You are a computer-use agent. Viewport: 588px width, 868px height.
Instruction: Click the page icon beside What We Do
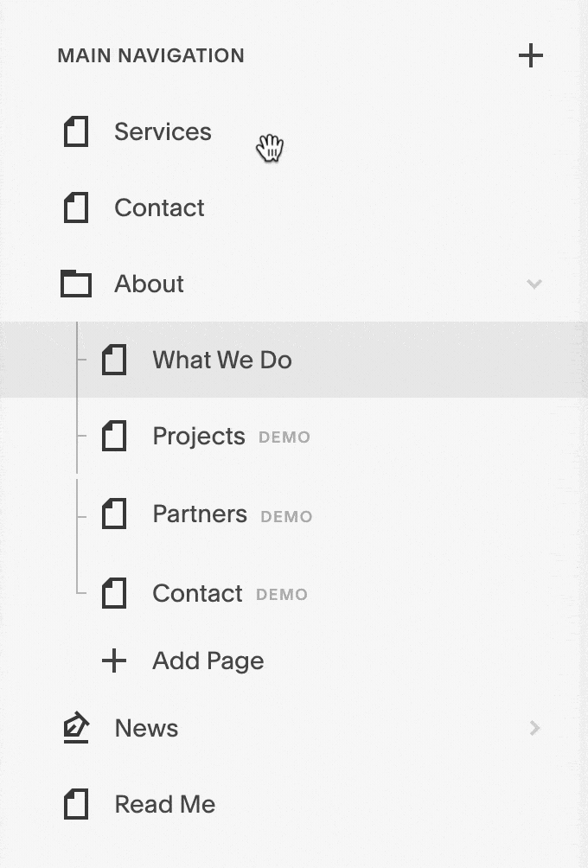click(114, 360)
